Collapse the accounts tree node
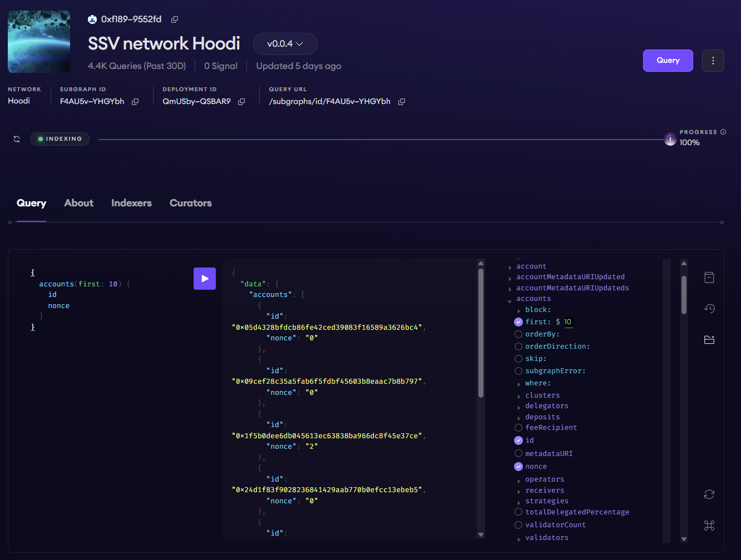The image size is (741, 560). [510, 301]
